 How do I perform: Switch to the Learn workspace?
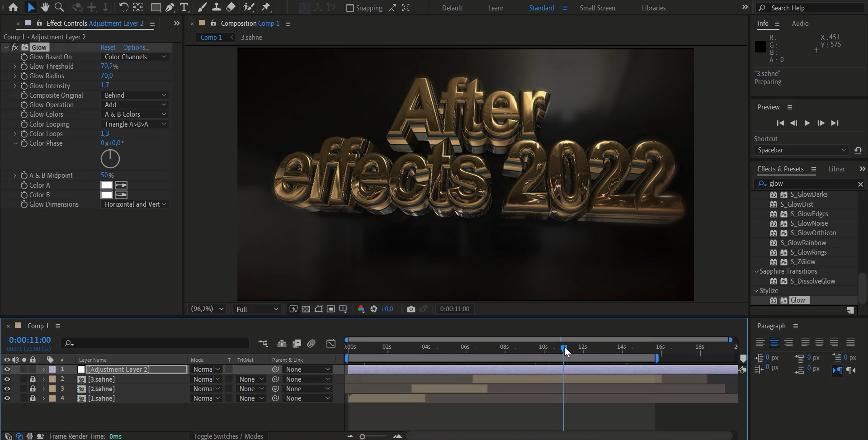click(495, 8)
